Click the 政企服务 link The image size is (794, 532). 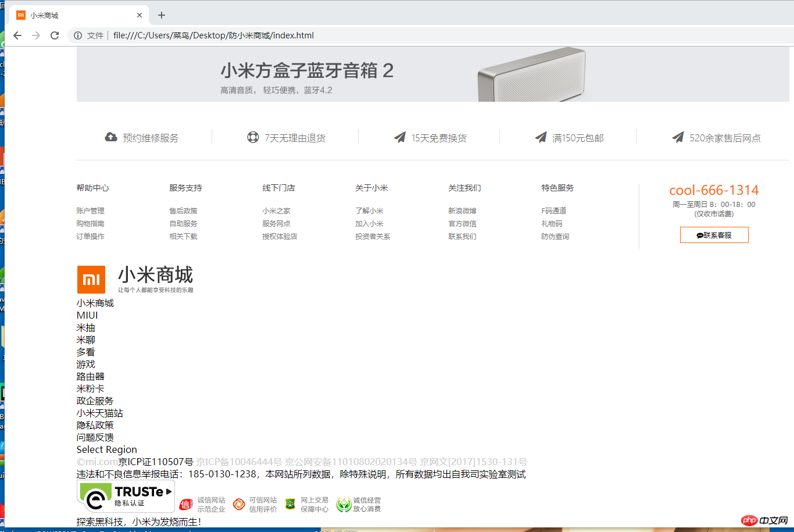click(x=95, y=401)
